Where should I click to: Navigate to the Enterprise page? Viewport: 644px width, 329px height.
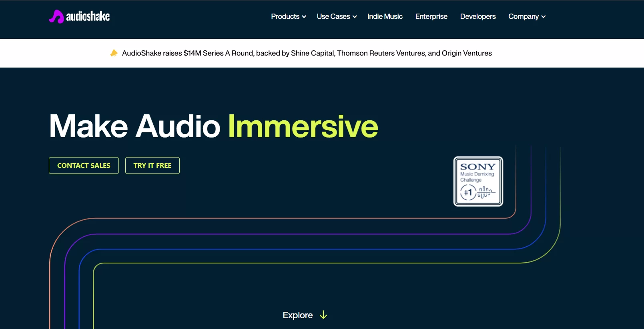click(431, 16)
